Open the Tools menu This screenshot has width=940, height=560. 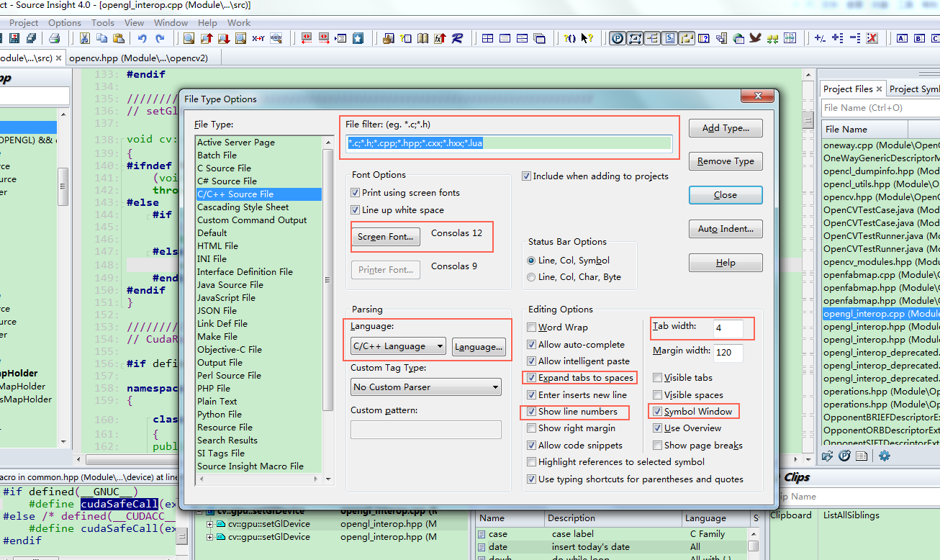point(103,22)
